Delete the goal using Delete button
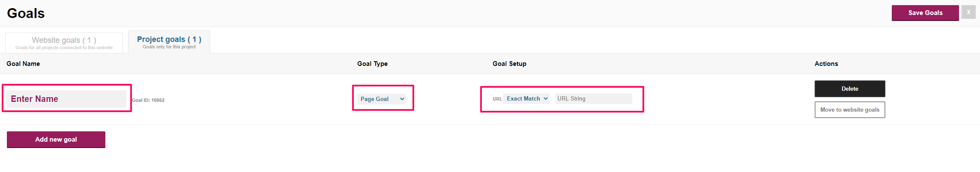 (x=850, y=89)
